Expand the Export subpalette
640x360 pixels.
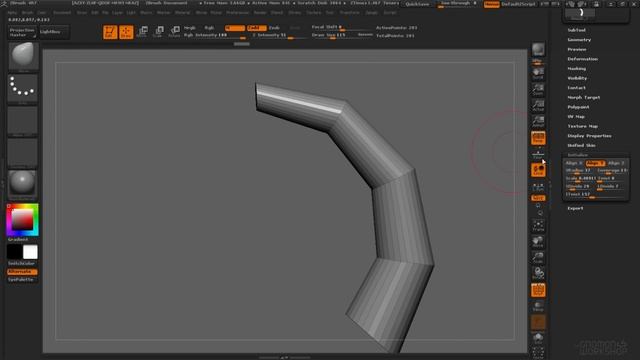pyautogui.click(x=575, y=208)
